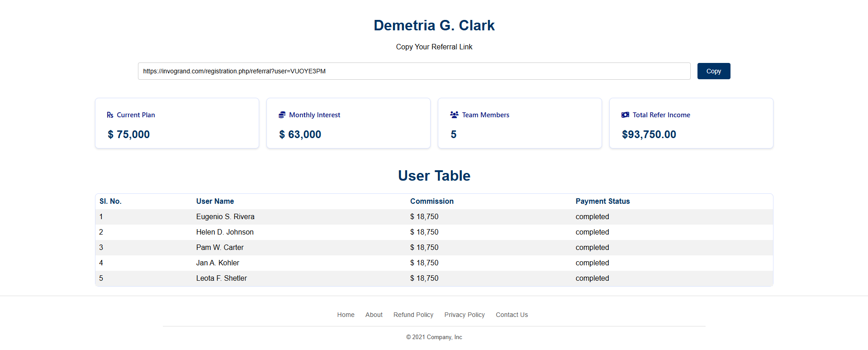868x350 pixels.
Task: Click the User Name column header
Action: click(215, 201)
